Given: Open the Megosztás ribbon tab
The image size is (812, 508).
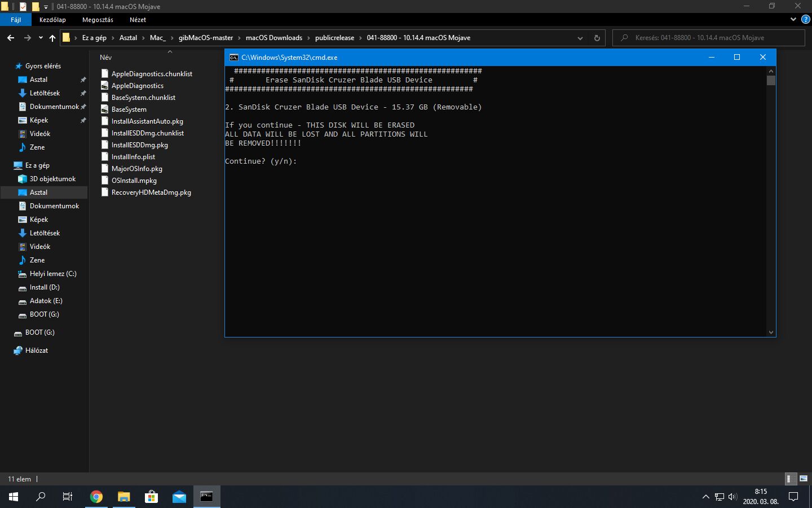Looking at the screenshot, I should tap(98, 20).
